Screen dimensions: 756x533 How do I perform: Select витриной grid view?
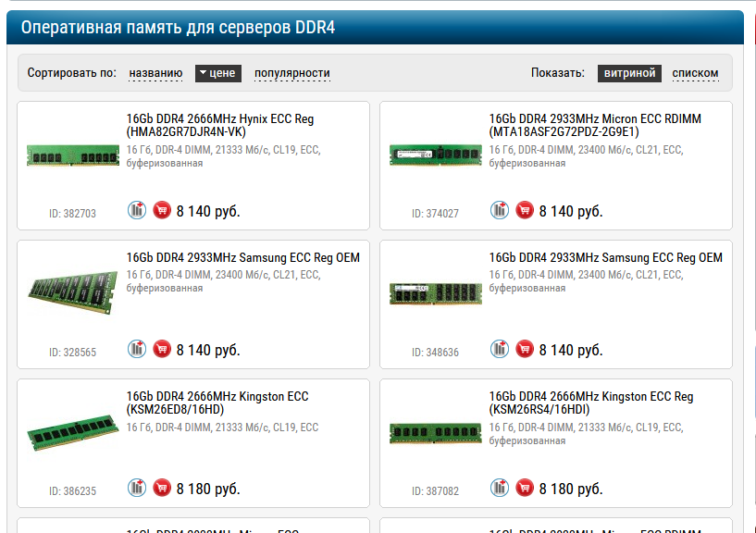click(x=629, y=73)
